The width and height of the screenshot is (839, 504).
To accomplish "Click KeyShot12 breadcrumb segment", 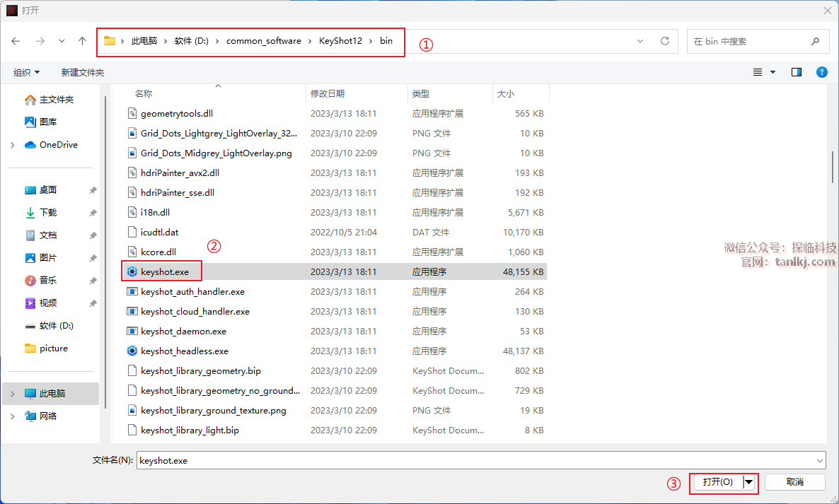I will [340, 40].
